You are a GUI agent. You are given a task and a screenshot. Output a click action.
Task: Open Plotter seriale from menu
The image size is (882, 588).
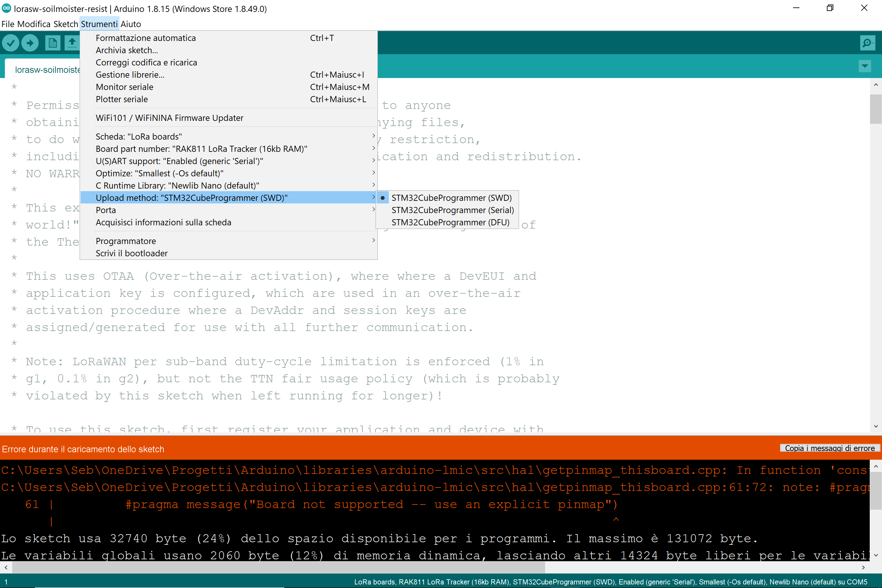point(229,99)
